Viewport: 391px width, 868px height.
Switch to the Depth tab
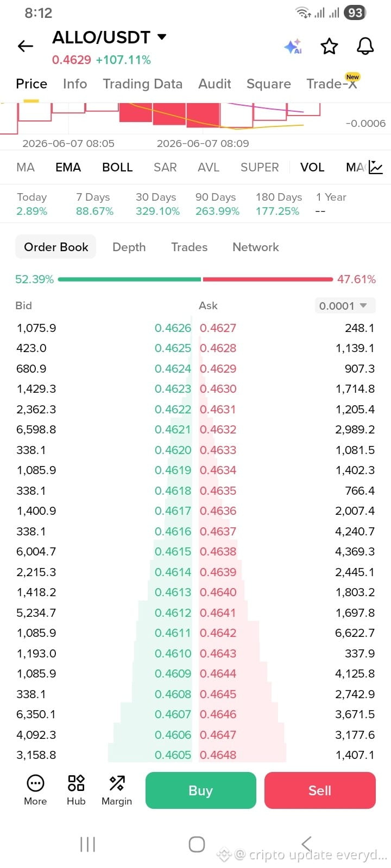point(129,247)
